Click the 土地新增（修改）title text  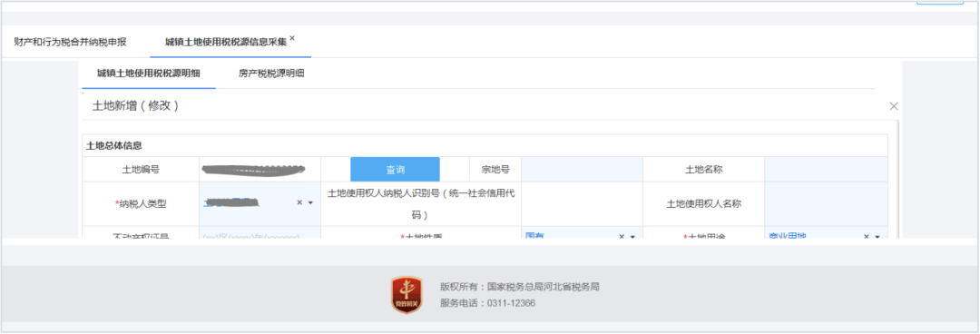tap(136, 105)
